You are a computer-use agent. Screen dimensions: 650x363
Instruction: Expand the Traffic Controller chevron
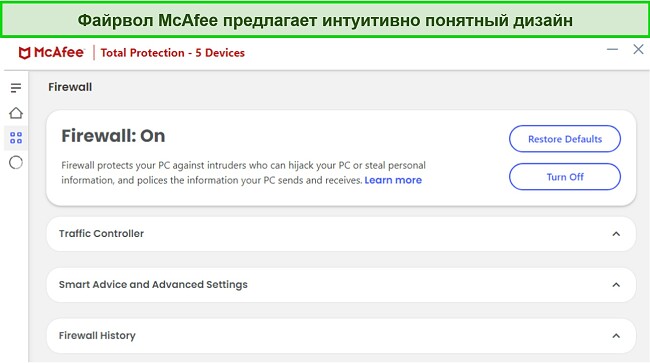pos(616,234)
